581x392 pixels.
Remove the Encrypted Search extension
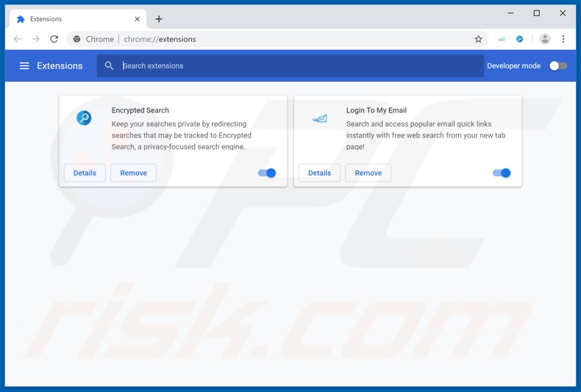133,173
